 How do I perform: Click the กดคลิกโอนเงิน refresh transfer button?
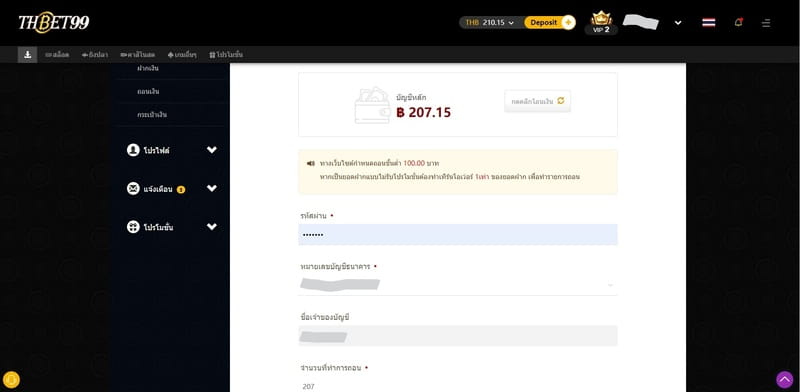(537, 101)
